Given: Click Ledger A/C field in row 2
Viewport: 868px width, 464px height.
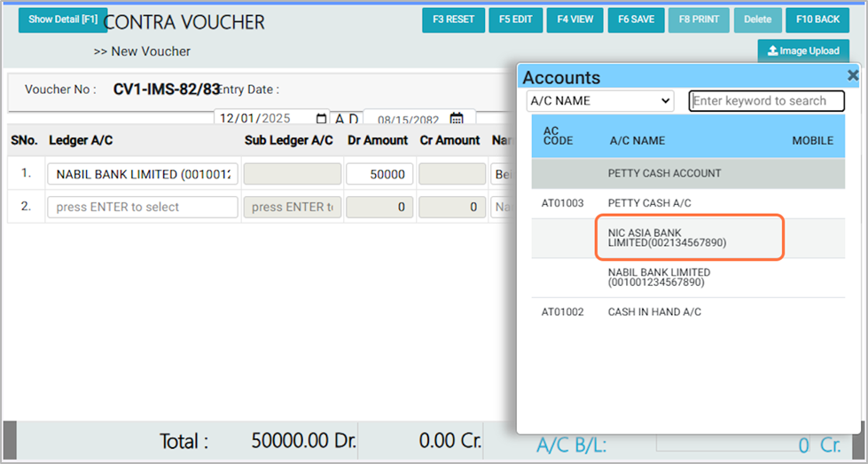Looking at the screenshot, I should coord(142,208).
